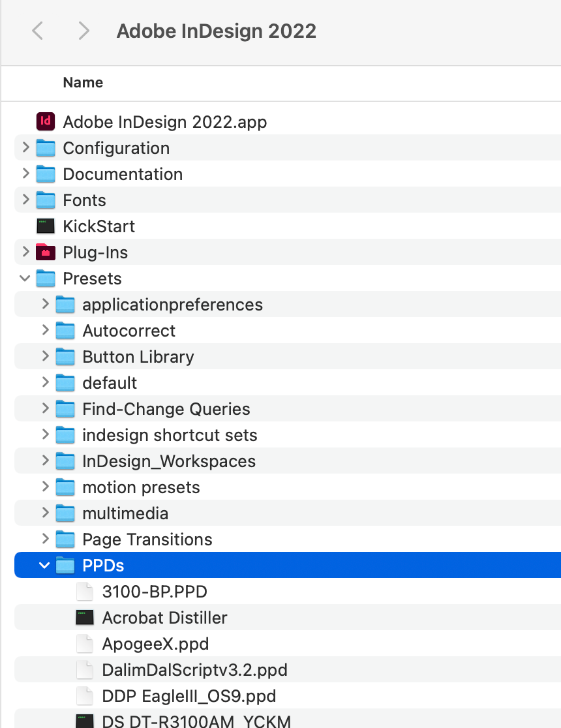Select the Page Transitions folder name
The height and width of the screenshot is (728, 561).
click(147, 539)
